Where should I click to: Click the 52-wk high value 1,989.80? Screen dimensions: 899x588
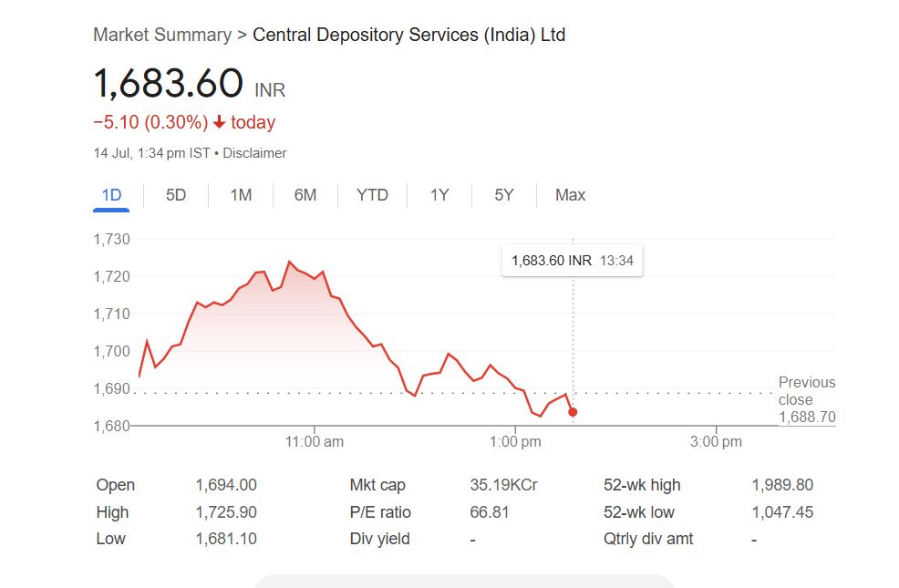[782, 485]
